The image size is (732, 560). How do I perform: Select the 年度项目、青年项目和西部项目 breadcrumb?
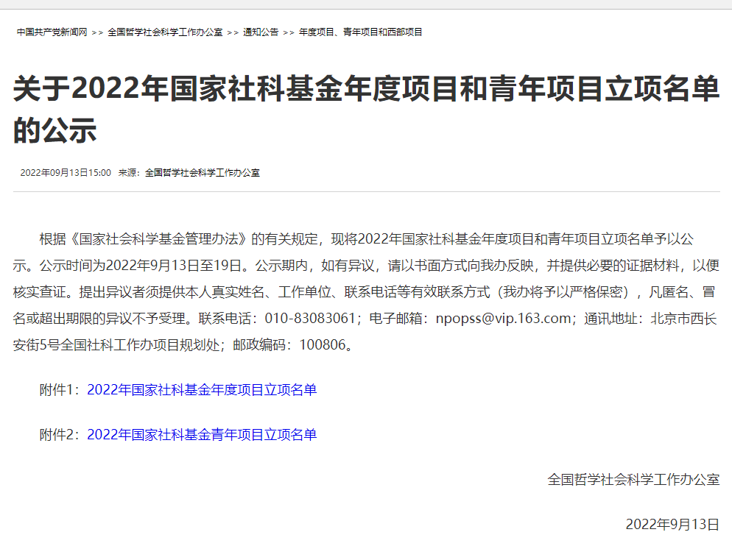pos(360,32)
